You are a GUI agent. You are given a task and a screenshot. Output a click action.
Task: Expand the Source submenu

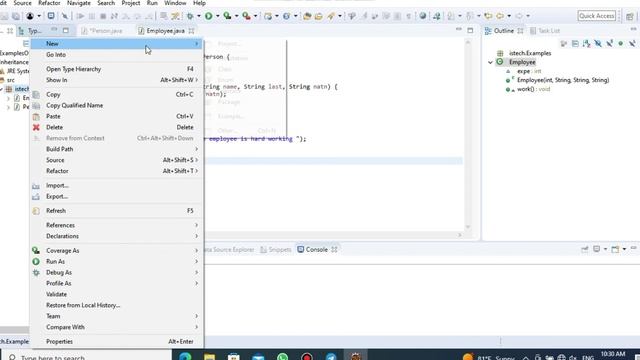118,160
